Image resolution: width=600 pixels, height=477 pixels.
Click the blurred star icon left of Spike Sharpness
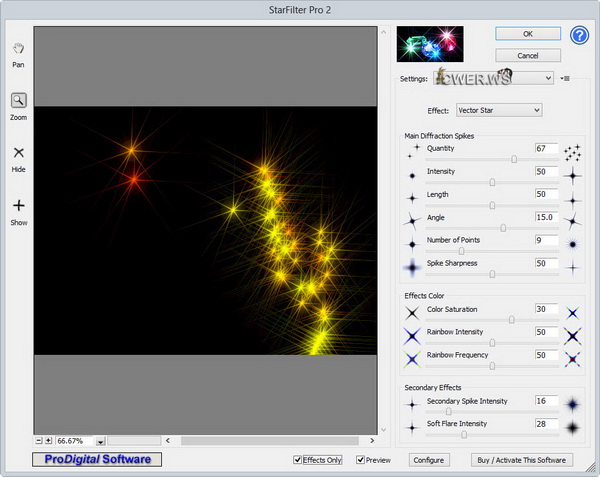click(x=413, y=267)
